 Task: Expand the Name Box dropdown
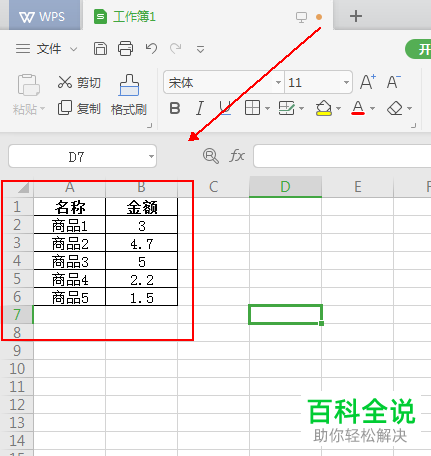[x=151, y=156]
